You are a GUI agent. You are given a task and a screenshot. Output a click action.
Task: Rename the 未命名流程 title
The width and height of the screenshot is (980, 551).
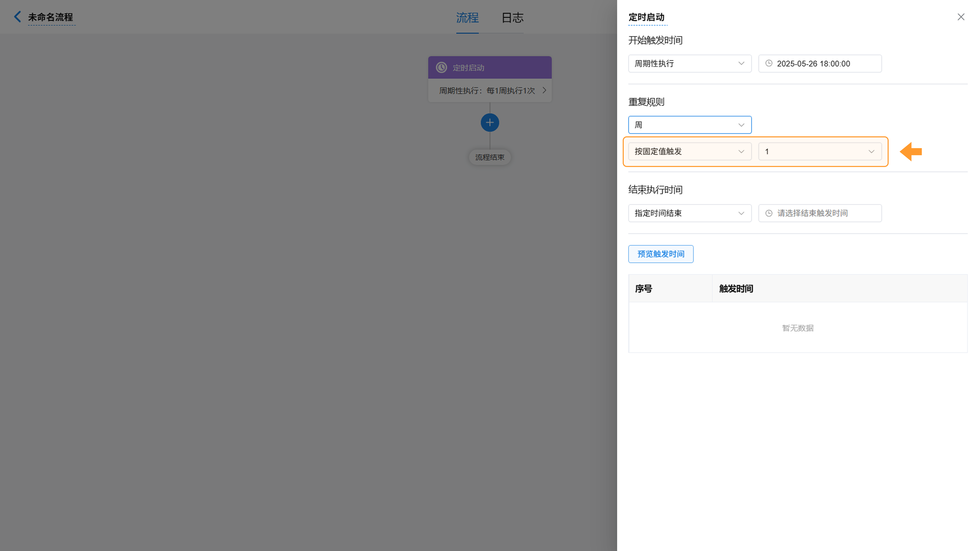point(51,17)
